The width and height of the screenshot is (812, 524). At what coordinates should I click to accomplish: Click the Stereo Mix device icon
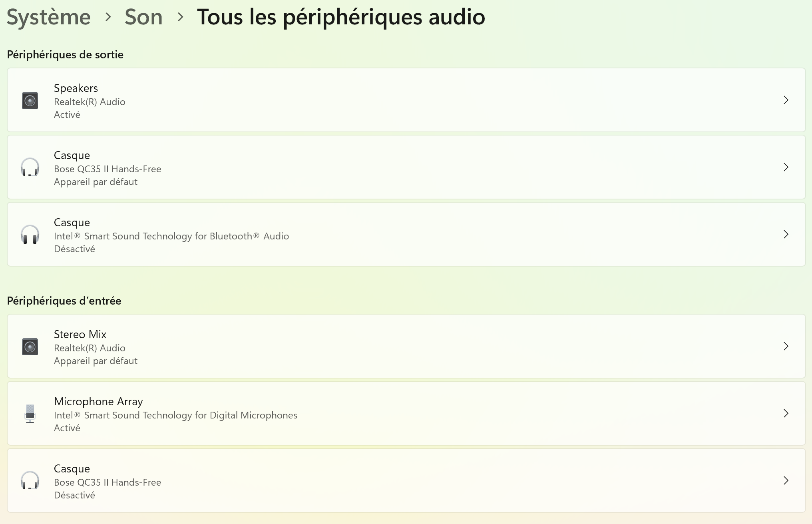tap(30, 347)
